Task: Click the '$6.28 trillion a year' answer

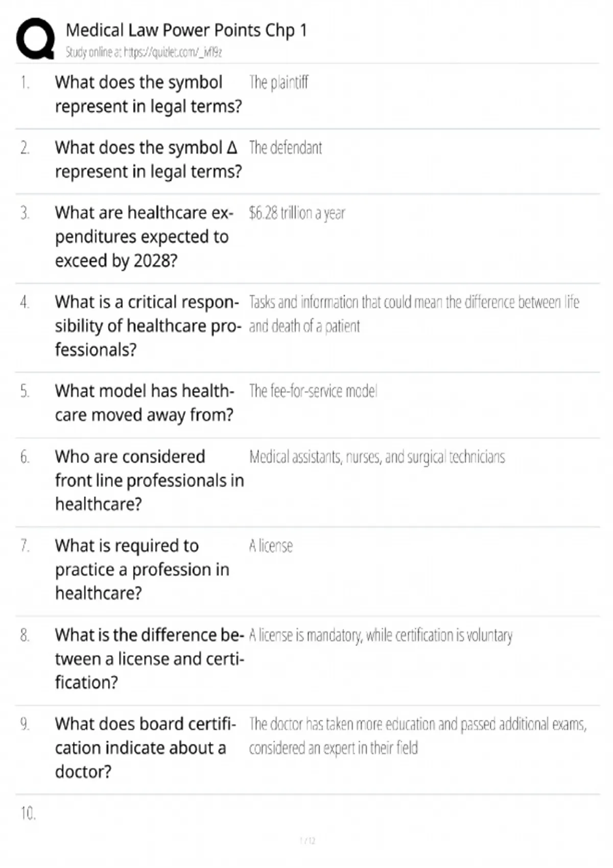Action: coord(297,213)
